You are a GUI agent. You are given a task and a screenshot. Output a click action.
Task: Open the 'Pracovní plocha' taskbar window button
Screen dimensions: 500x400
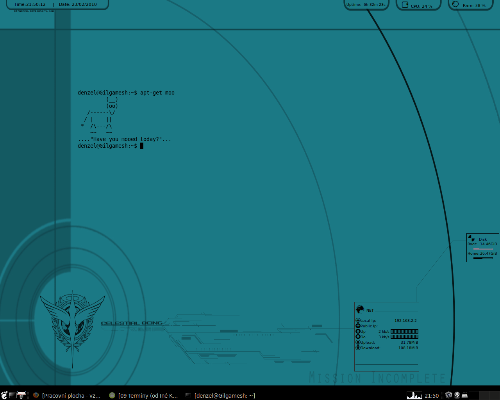(x=67, y=396)
